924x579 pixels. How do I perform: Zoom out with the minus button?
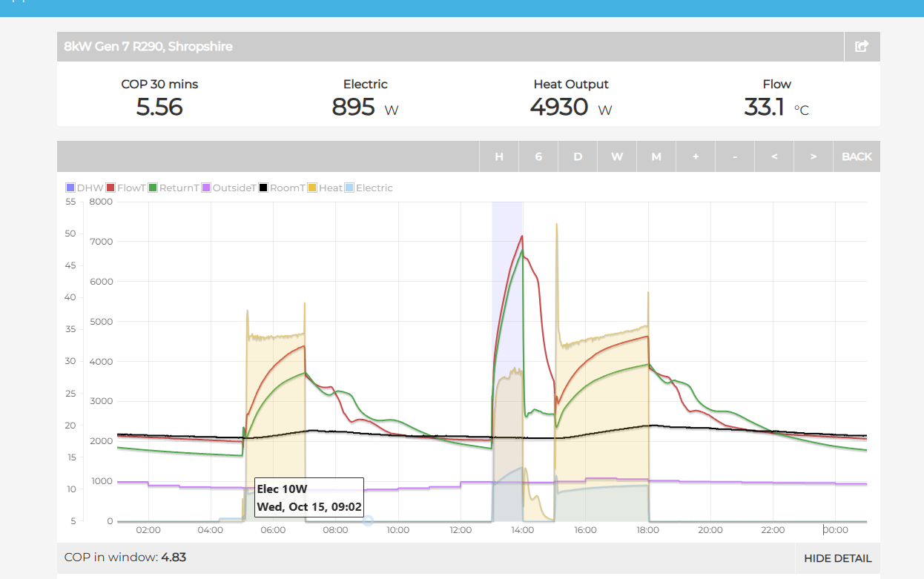(x=735, y=156)
